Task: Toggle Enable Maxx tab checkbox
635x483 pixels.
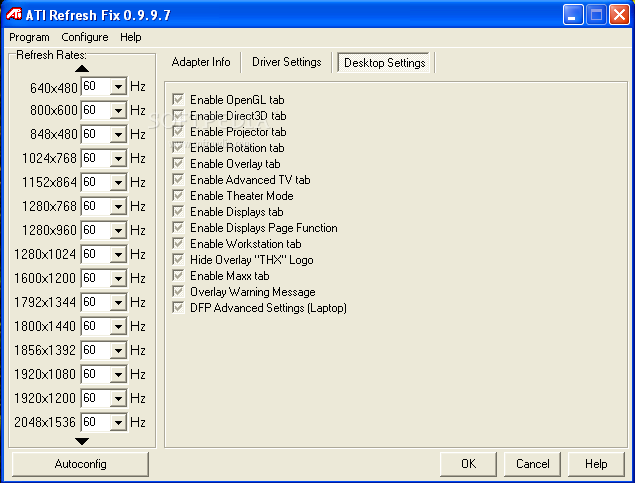Action: click(178, 275)
